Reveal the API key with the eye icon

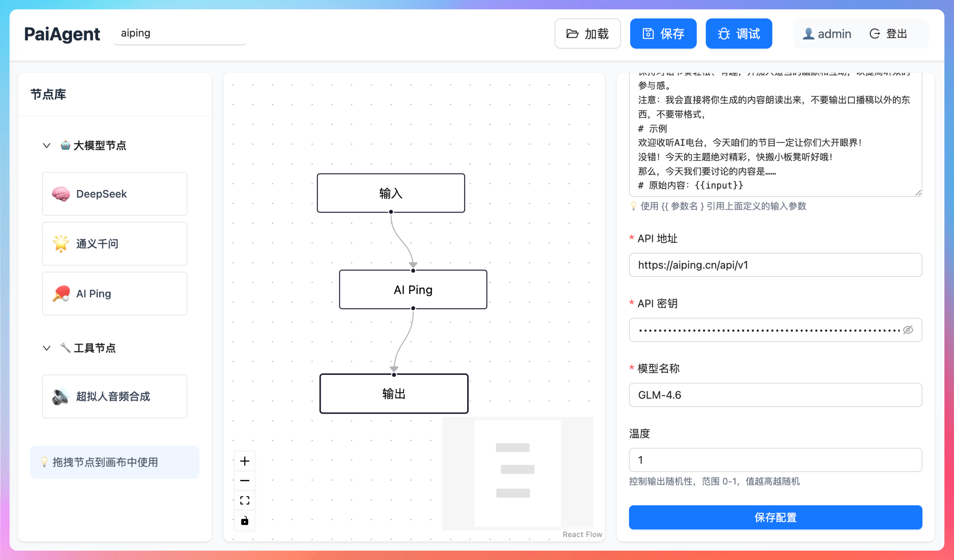[x=908, y=330]
